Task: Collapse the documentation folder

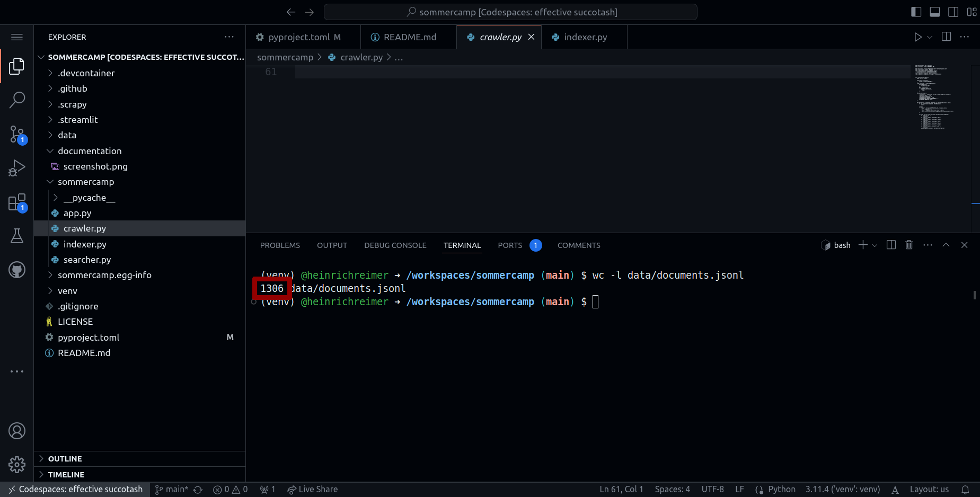Action: [139, 151]
